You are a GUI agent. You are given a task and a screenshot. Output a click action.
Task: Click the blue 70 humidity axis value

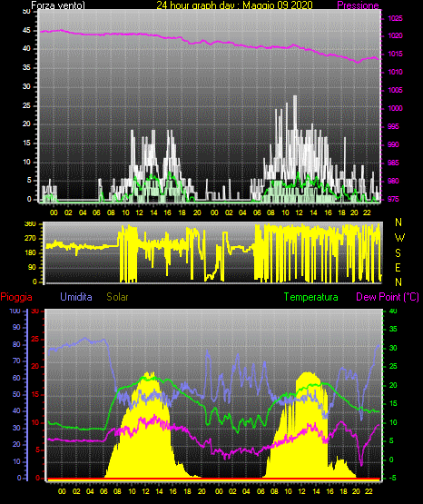tap(16, 361)
